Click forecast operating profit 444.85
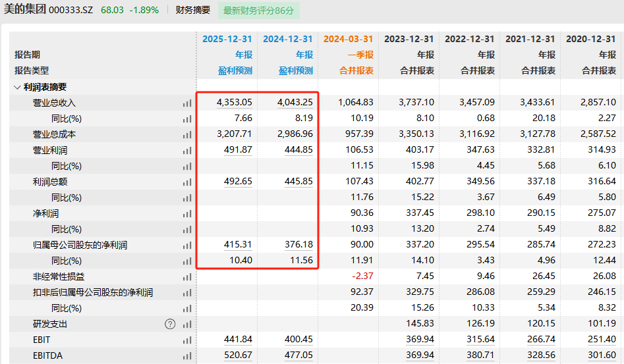Viewport: 624px width, 364px height. tap(298, 150)
